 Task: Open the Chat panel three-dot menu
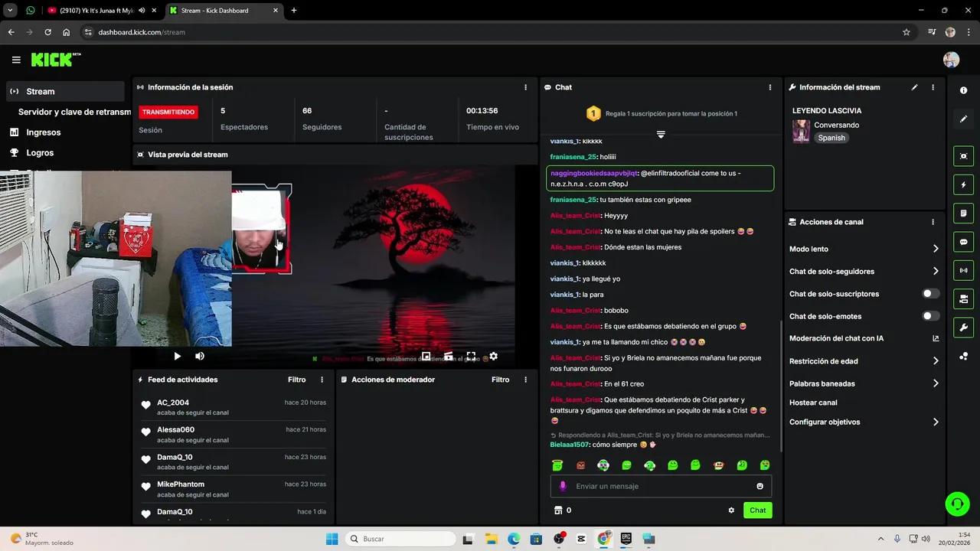770,87
